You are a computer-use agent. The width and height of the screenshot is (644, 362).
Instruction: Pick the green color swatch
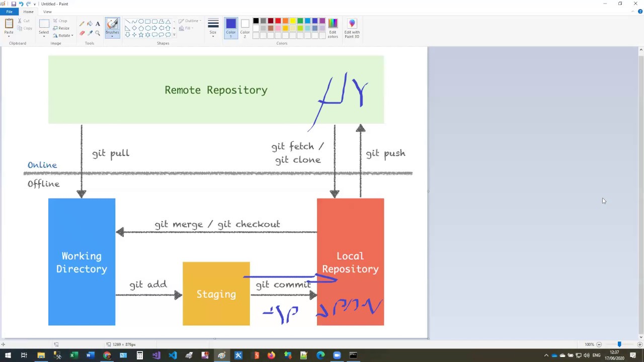click(x=300, y=21)
